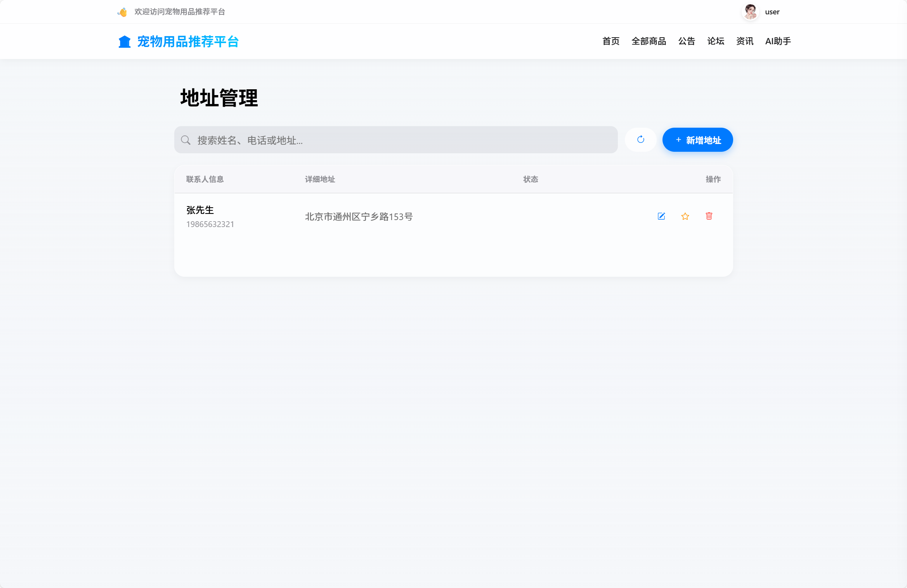Star 张先生's address as default

click(685, 216)
